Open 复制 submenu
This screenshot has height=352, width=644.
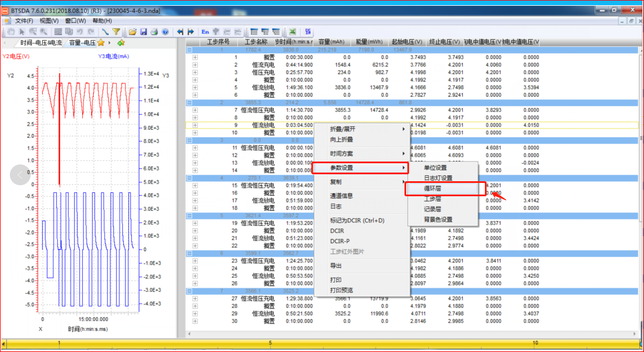coord(362,182)
